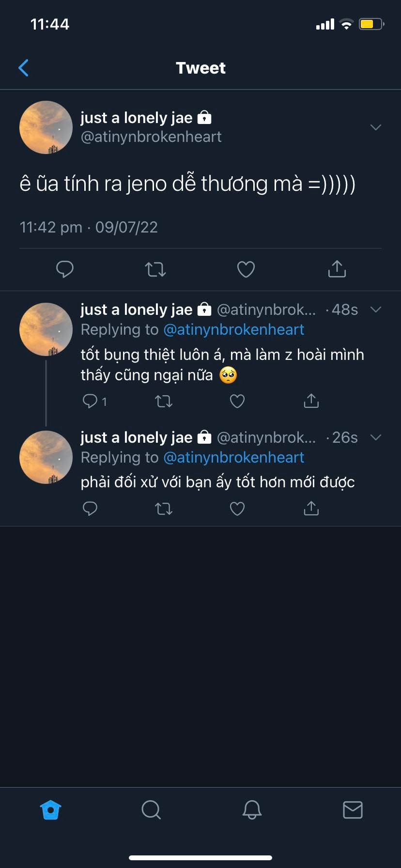Screen dimensions: 401x868
Task: Open the 26s reply options chevron
Action: 375,437
